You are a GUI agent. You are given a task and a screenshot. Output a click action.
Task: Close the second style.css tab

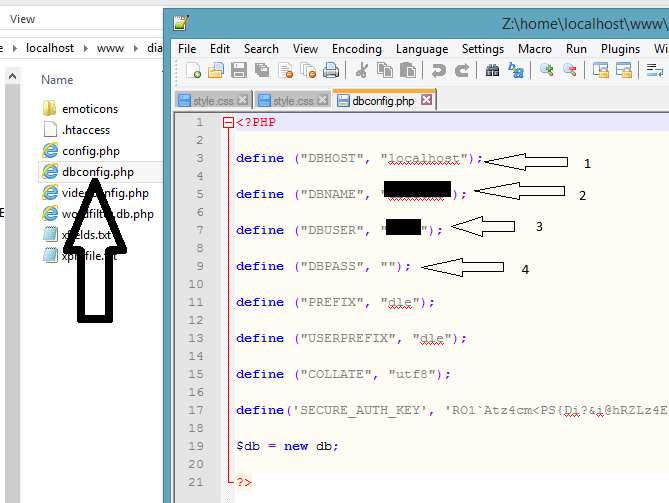(x=323, y=100)
